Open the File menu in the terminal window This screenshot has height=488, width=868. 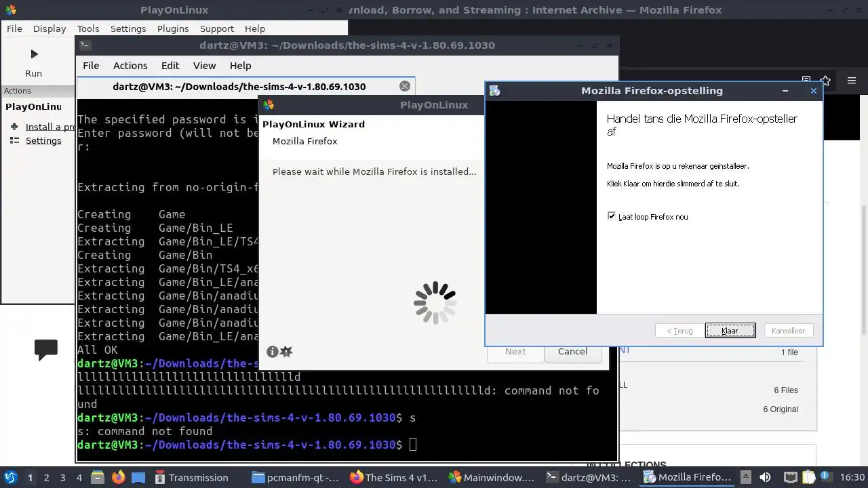click(91, 66)
